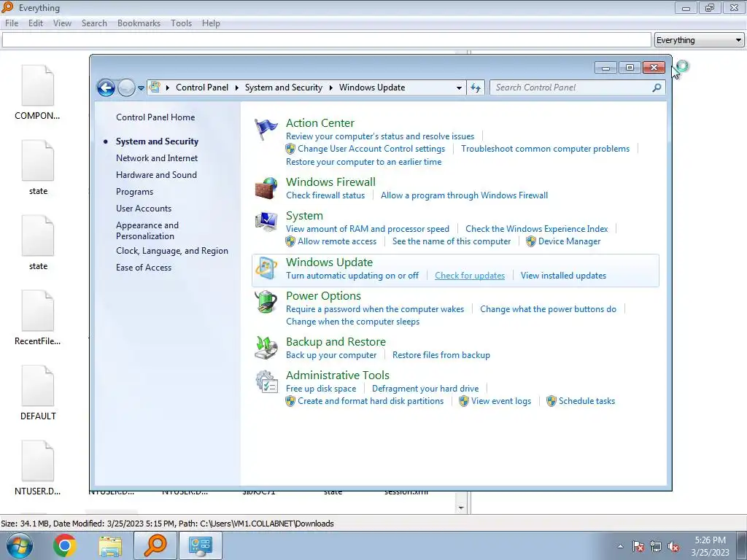Click the network icon in system tray
747x560 pixels.
(x=656, y=547)
